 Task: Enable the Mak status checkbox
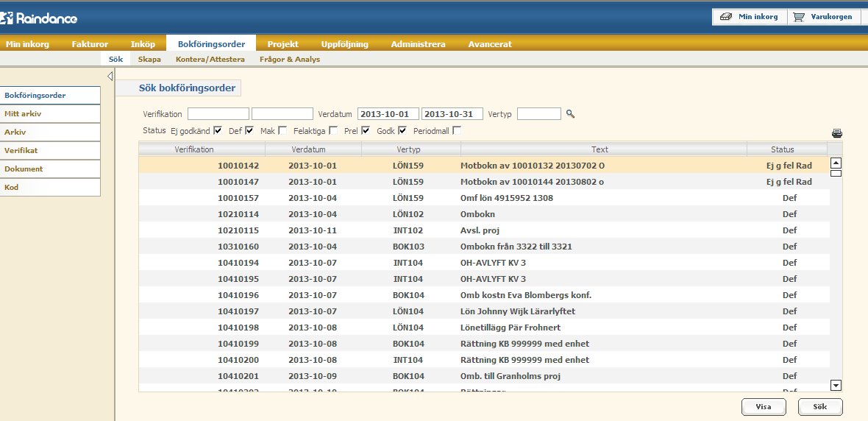click(282, 131)
